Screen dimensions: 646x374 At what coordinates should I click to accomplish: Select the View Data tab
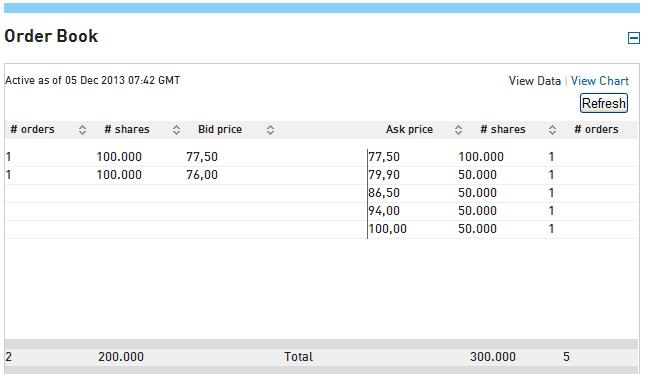(534, 81)
